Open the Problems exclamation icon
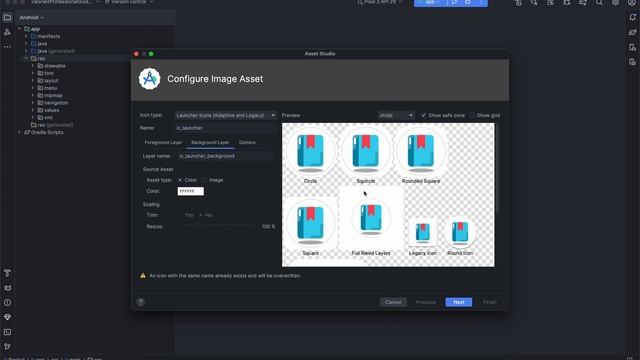The width and height of the screenshot is (640, 360). pyautogui.click(x=7, y=302)
